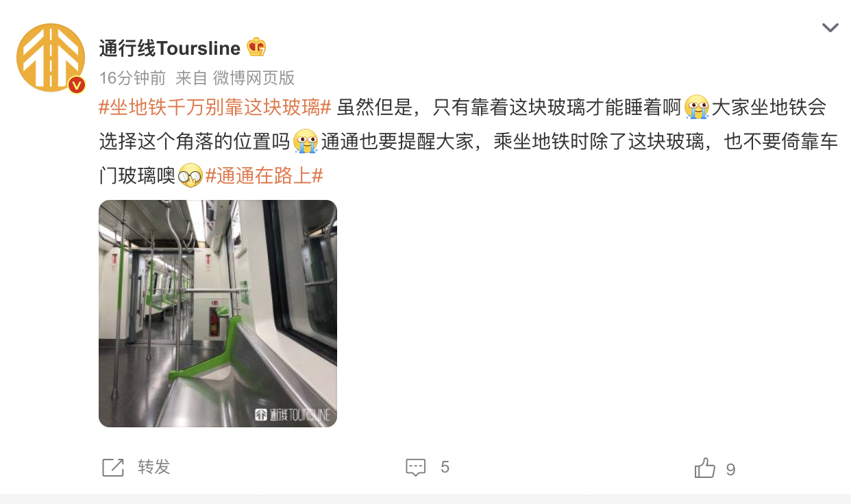Click the like count 9
851x504 pixels.
[730, 469]
